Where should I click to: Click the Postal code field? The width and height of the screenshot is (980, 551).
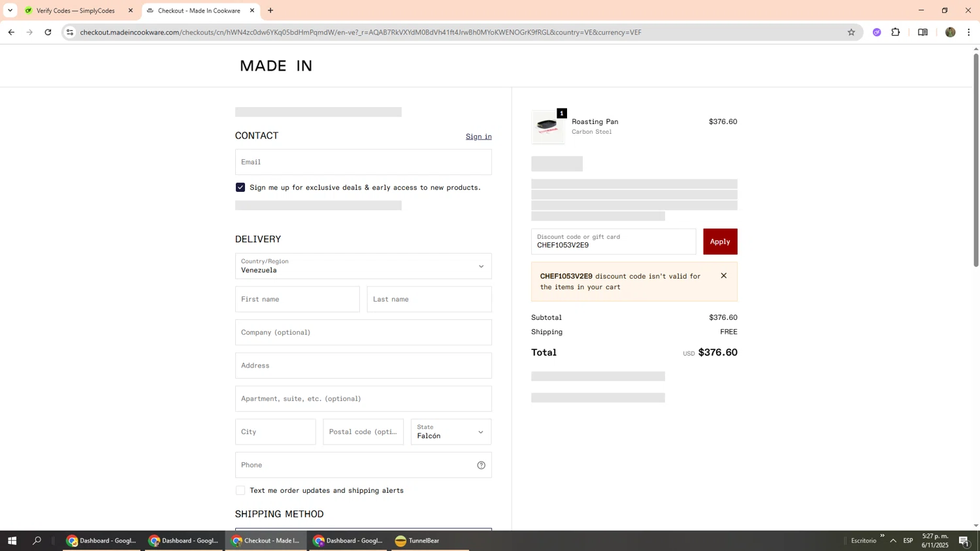tap(363, 432)
